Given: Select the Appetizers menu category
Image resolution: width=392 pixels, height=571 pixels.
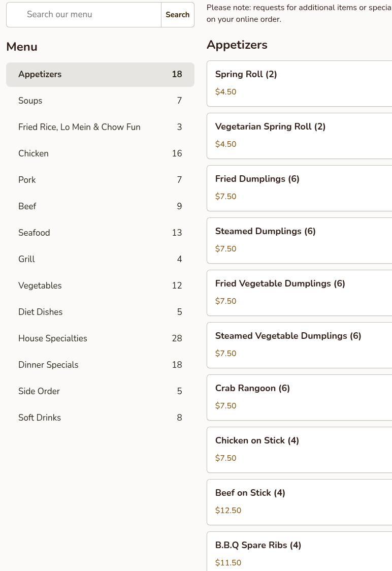Looking at the screenshot, I should (100, 74).
